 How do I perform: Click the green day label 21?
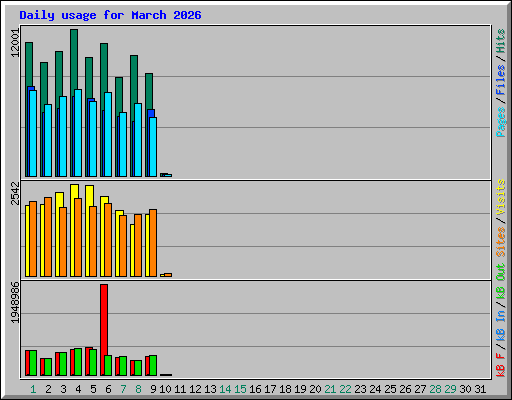pos(330,389)
